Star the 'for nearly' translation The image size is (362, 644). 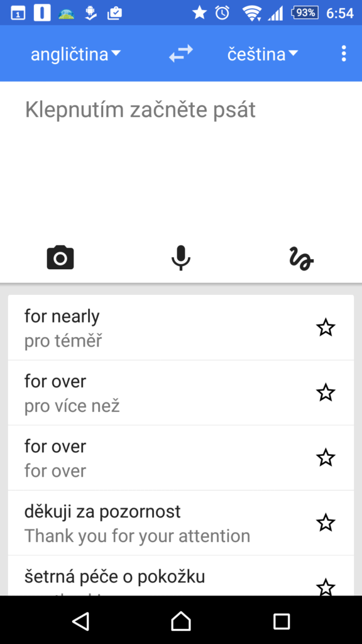pyautogui.click(x=326, y=328)
